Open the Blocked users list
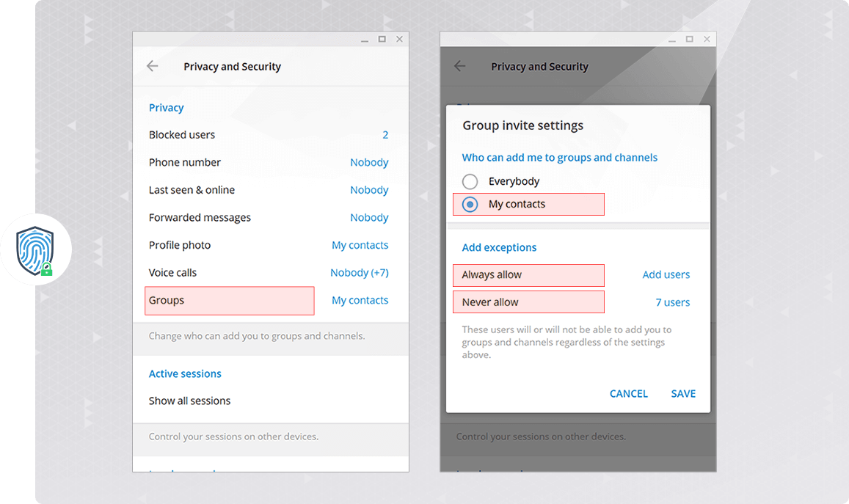This screenshot has width=849, height=504. (x=268, y=135)
